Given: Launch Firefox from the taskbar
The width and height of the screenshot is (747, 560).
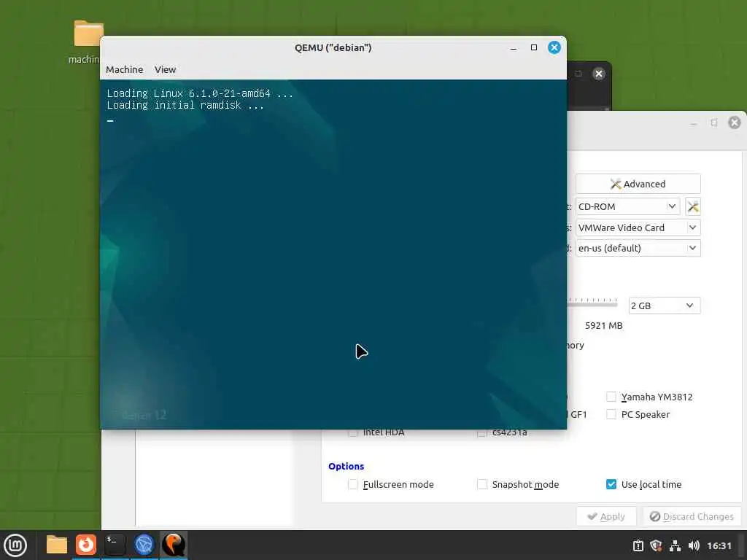Looking at the screenshot, I should click(86, 545).
